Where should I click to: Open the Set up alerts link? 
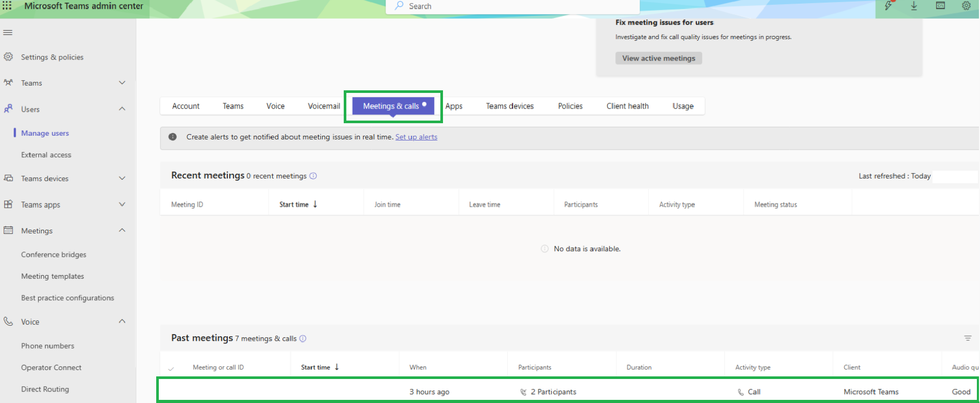416,137
